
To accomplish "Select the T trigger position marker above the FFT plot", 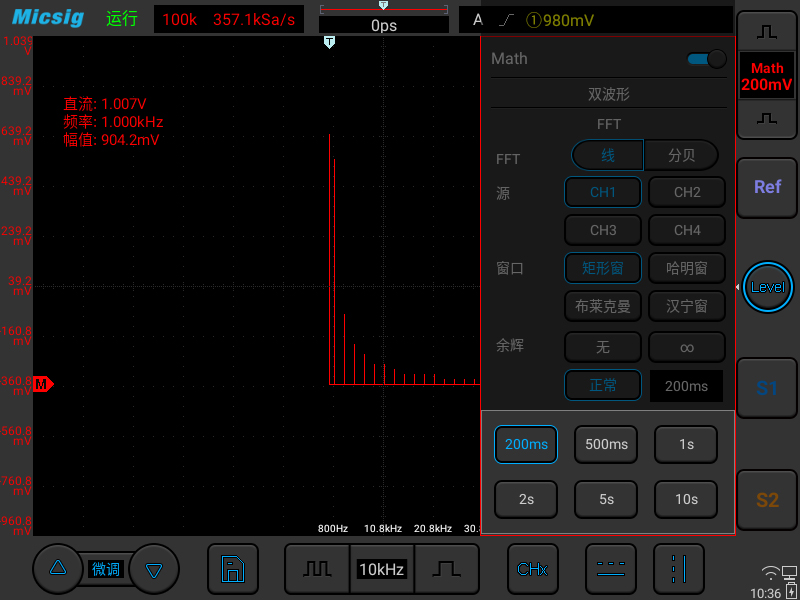I will coord(330,42).
